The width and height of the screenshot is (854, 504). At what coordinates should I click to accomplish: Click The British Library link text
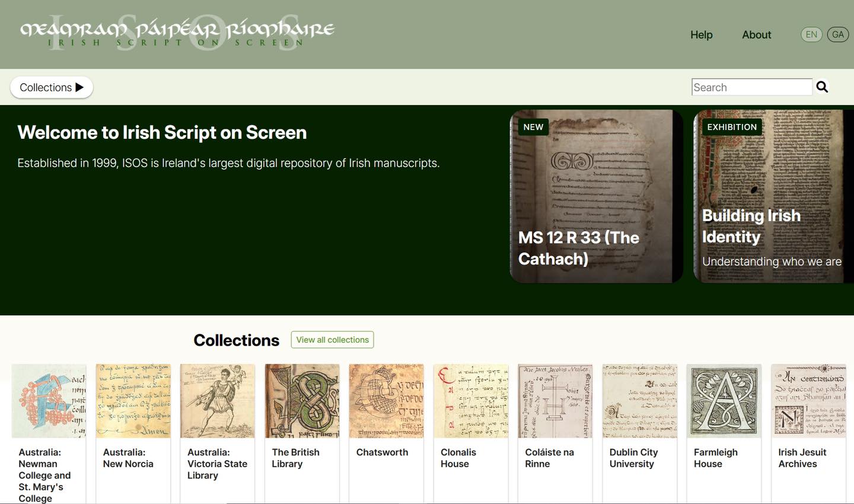click(x=295, y=458)
